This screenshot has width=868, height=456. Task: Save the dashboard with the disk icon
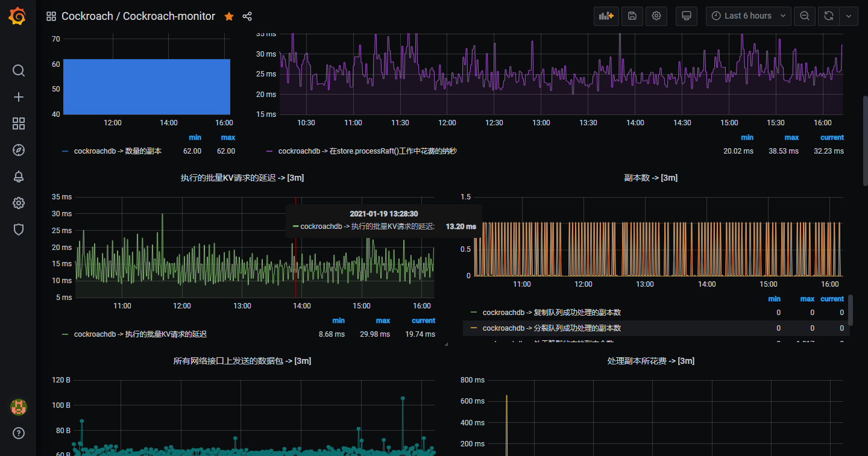(x=632, y=16)
